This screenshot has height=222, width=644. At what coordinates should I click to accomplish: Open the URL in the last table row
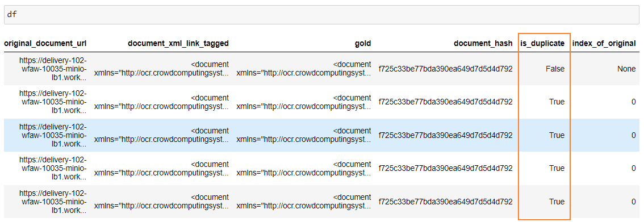(x=53, y=202)
